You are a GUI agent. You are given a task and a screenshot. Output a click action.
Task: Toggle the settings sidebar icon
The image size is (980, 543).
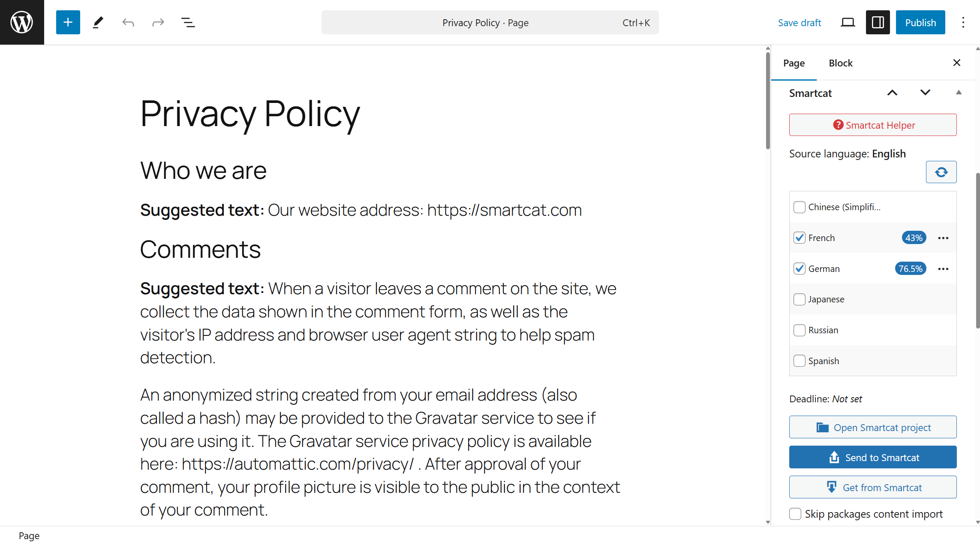878,22
